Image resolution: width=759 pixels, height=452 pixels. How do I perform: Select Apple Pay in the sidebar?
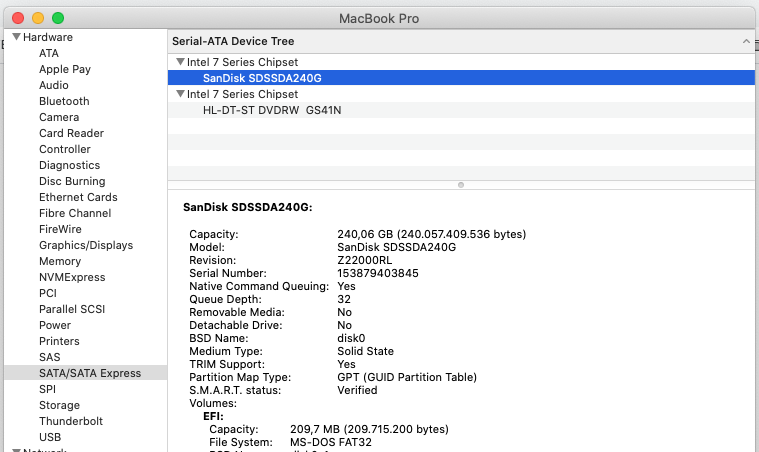pyautogui.click(x=65, y=69)
